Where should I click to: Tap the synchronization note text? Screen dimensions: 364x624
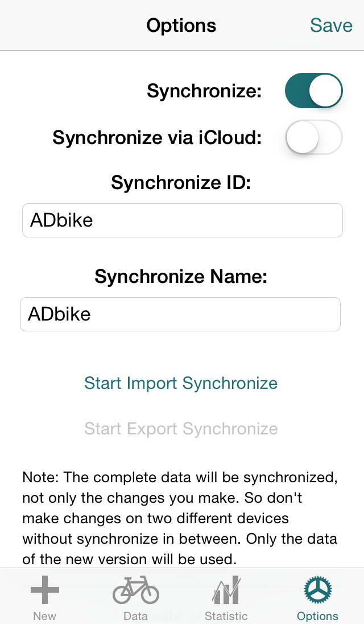(180, 518)
